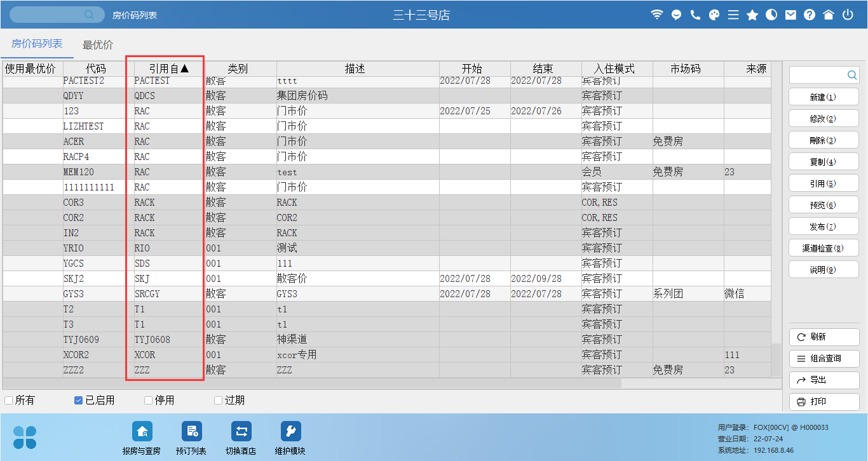Click the help question mark icon

[x=810, y=15]
